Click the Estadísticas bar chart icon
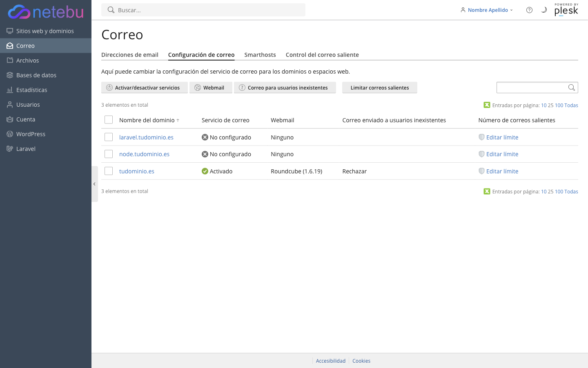The width and height of the screenshot is (588, 368). (10, 90)
